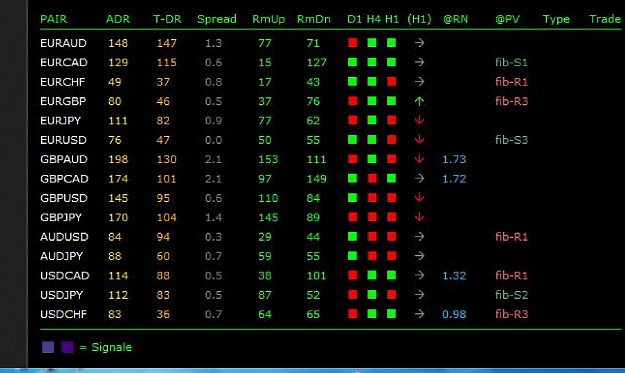Screen dimensions: 625x373
Task: Click the GBPCAD H4 red trend square
Action: tap(372, 178)
